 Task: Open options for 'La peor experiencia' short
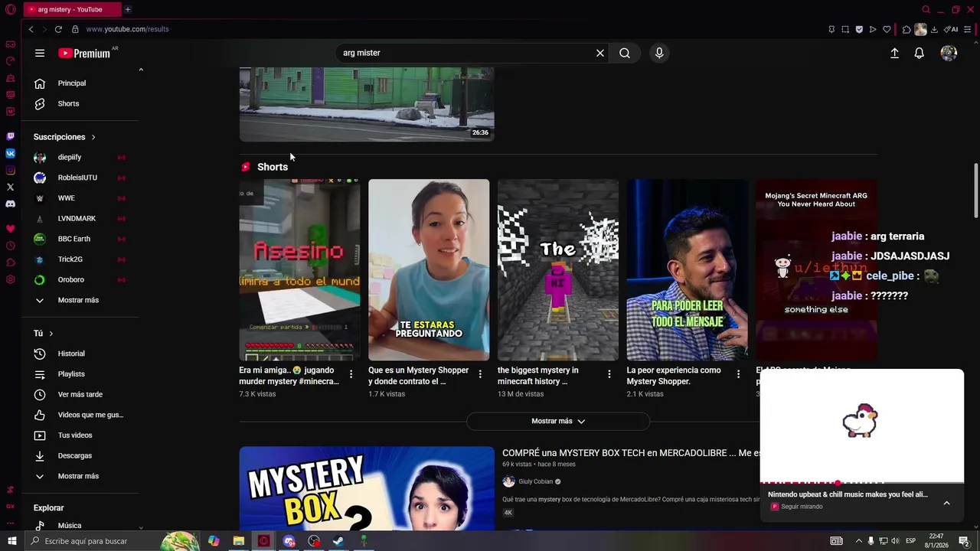click(x=738, y=374)
